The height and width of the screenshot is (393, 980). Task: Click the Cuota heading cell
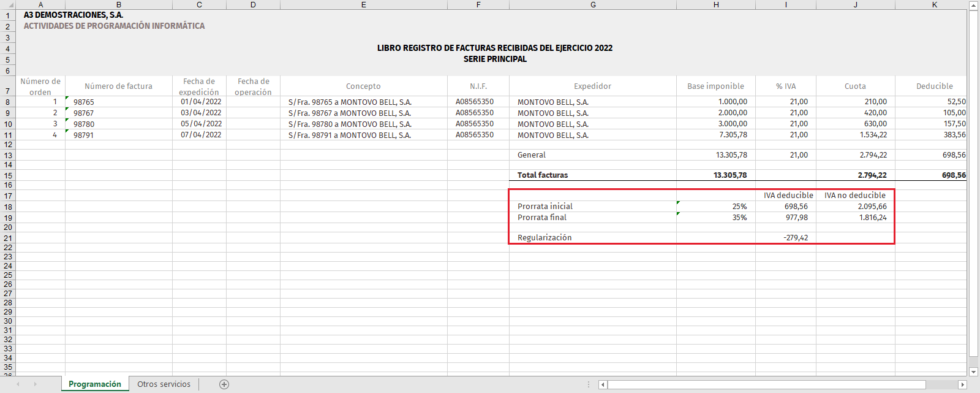(856, 86)
